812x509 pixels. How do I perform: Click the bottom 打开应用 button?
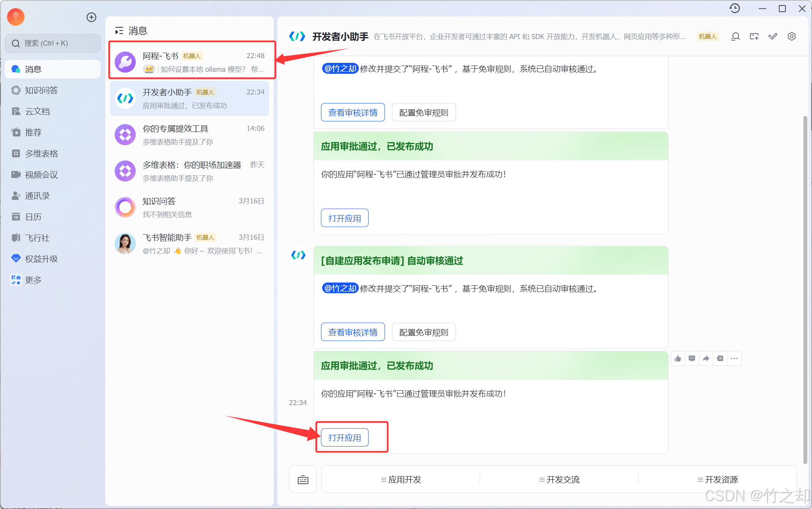tap(344, 438)
